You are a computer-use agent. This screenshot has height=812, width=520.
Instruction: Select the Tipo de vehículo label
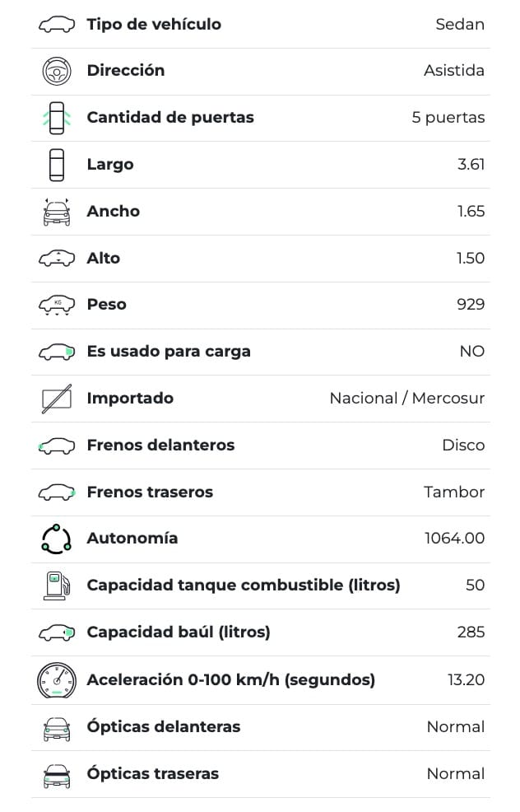click(154, 24)
